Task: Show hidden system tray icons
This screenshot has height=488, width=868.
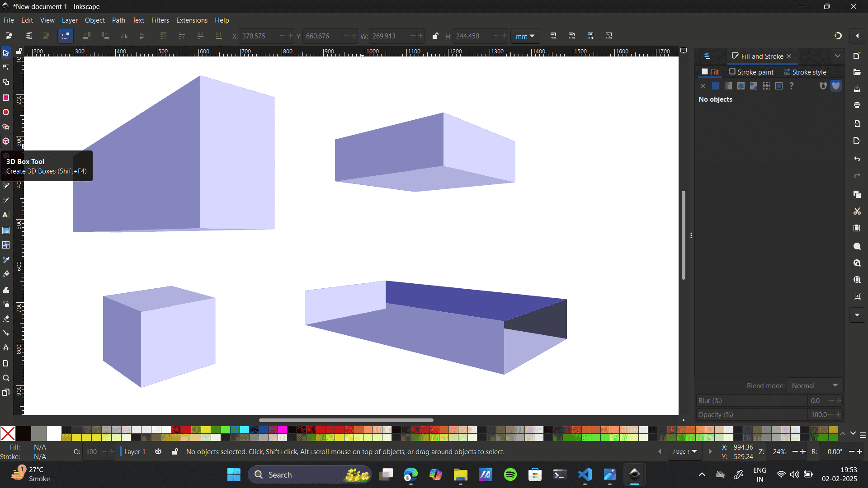Action: 702,474
